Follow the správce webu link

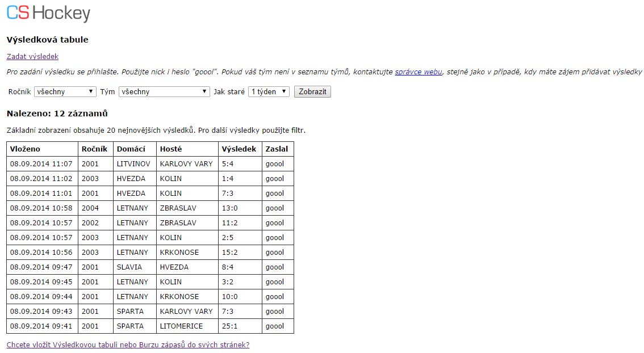click(x=419, y=72)
